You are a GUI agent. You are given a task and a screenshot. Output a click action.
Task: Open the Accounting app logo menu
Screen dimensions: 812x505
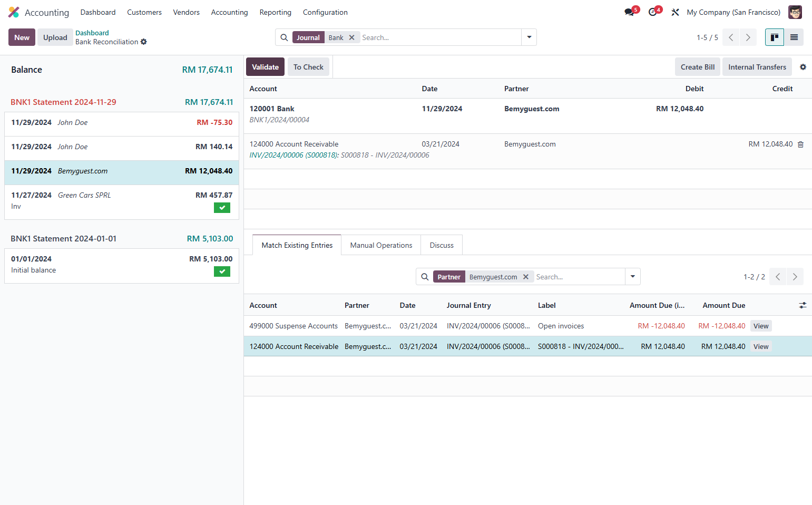[x=14, y=12]
